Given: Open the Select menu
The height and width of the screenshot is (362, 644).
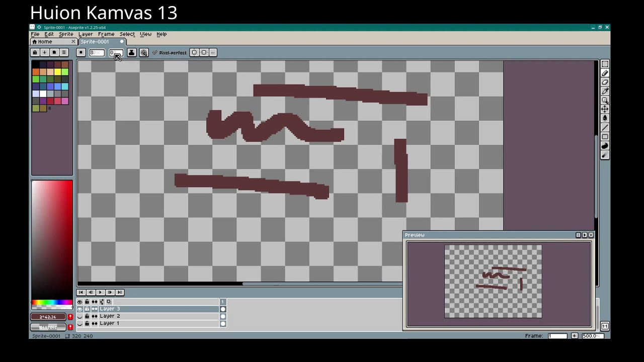Looking at the screenshot, I should tap(127, 34).
